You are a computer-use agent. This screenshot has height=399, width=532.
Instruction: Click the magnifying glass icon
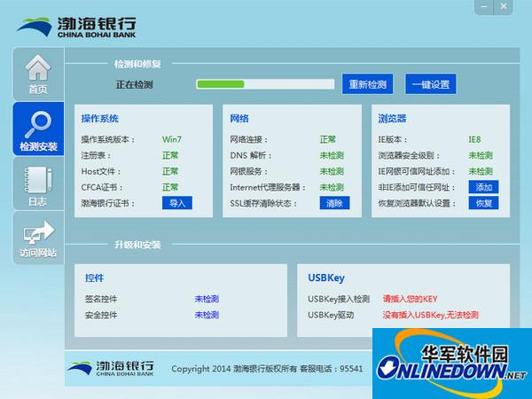click(38, 124)
